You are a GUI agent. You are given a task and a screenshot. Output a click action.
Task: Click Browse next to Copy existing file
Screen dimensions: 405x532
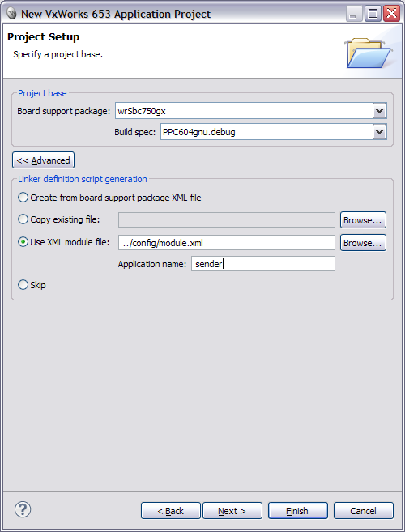click(x=363, y=220)
